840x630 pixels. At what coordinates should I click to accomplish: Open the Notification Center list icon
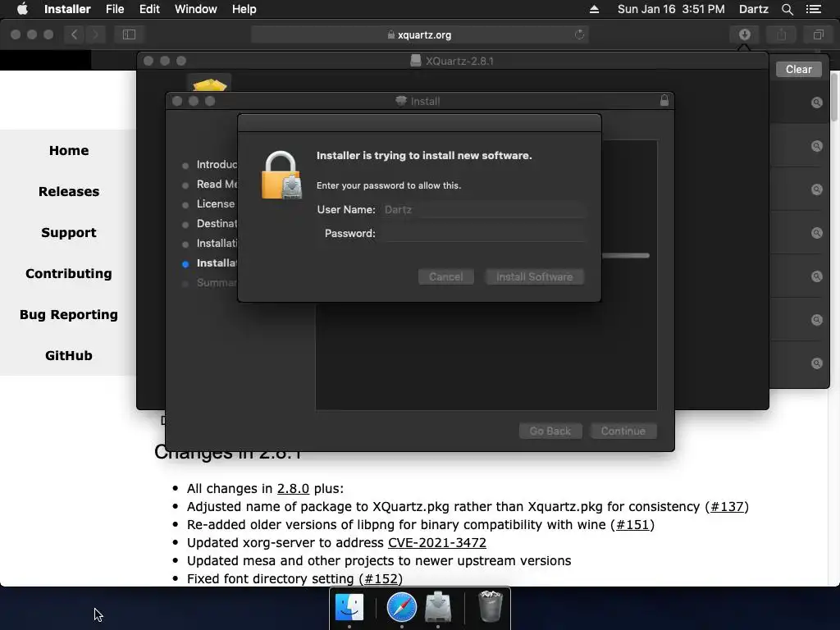pos(813,9)
